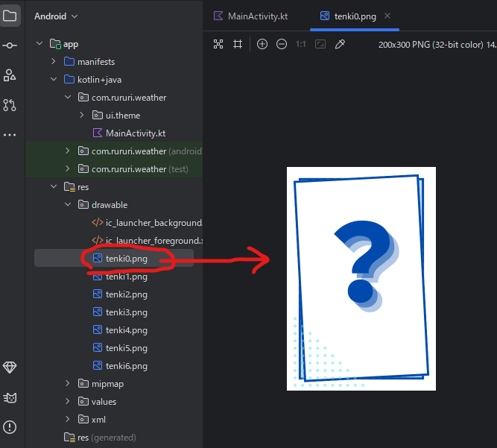The width and height of the screenshot is (497, 448).
Task: Select tenki3.png in the project tree
Action: (x=120, y=312)
